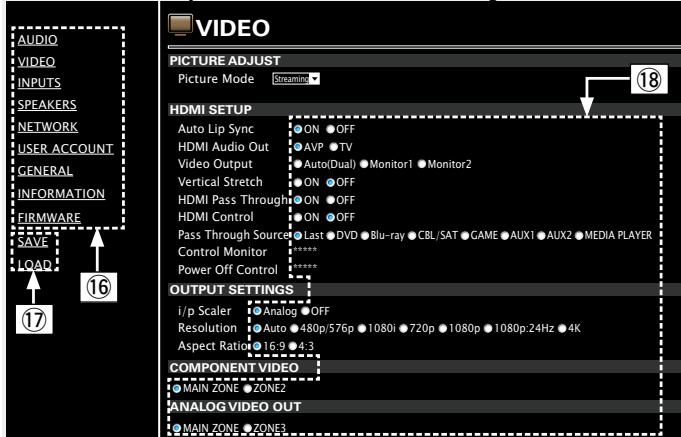Click the PICTURE ADJUST section header

pos(225,61)
